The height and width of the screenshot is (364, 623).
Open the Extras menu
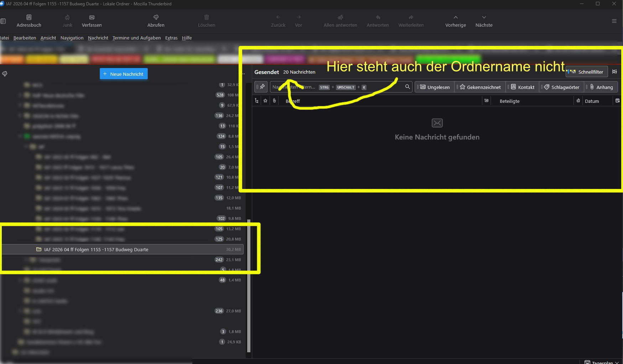171,38
